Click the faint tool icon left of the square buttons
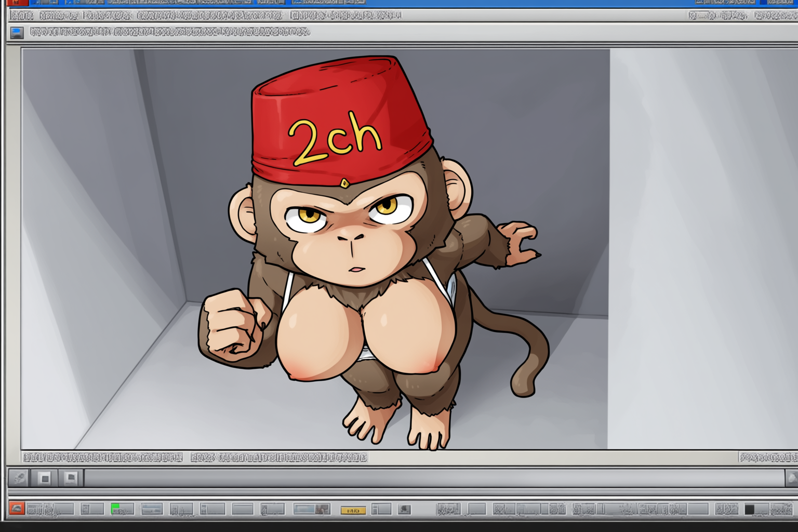Viewport: 798px width, 532px height. tap(20, 478)
